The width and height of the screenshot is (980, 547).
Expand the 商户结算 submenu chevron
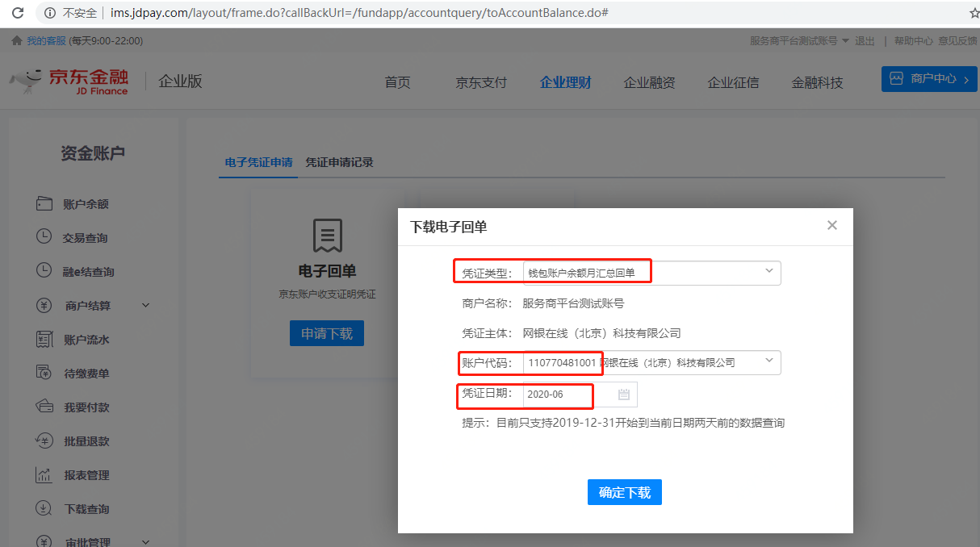pyautogui.click(x=146, y=305)
